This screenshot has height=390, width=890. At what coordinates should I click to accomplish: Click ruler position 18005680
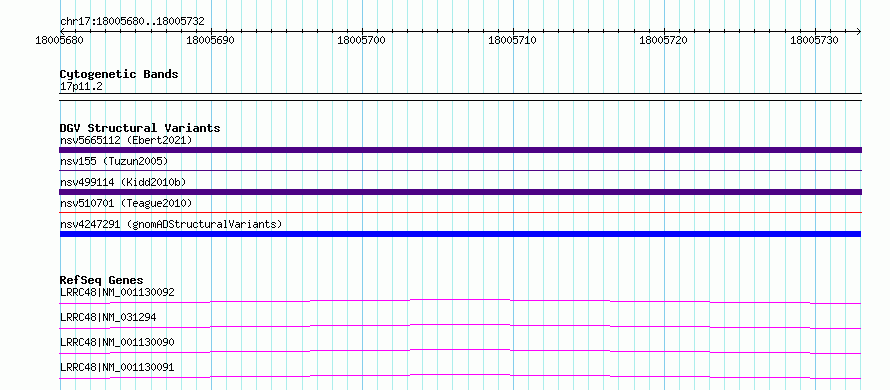(x=60, y=41)
